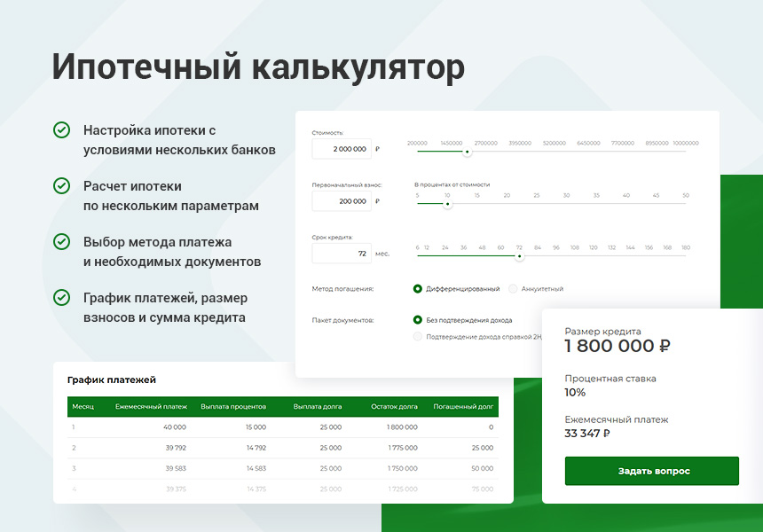The height and width of the screenshot is (532, 763).
Task: Click the «180» mark on loan term scale
Action: [x=685, y=248]
